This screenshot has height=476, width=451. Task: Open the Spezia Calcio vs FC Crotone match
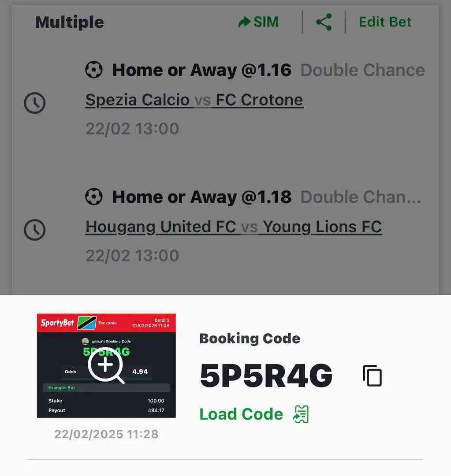pyautogui.click(x=194, y=100)
